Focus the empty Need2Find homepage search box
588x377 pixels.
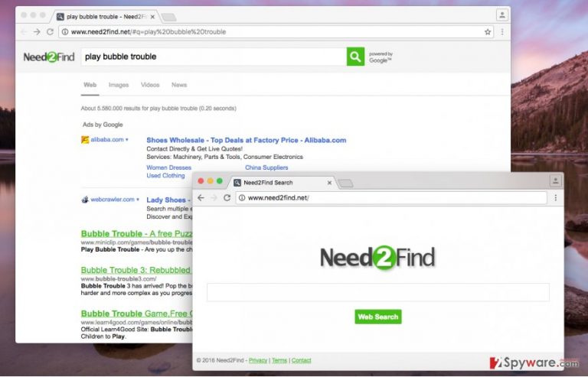pos(378,292)
